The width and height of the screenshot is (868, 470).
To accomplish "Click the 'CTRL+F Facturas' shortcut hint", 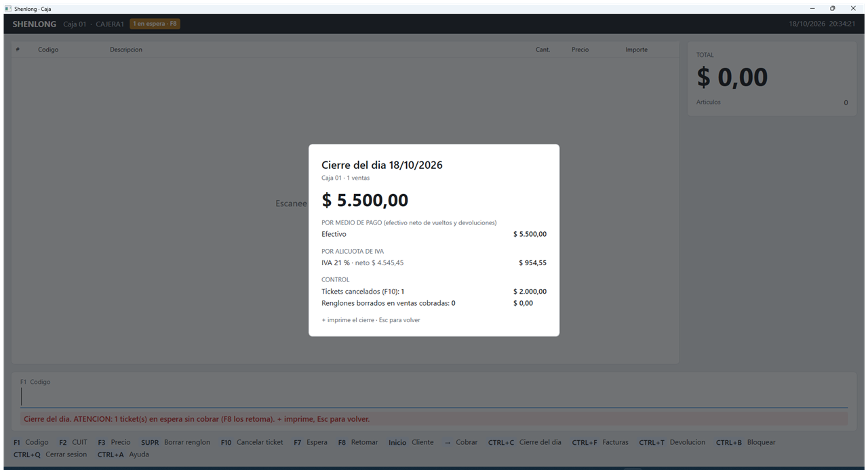I will tap(600, 442).
